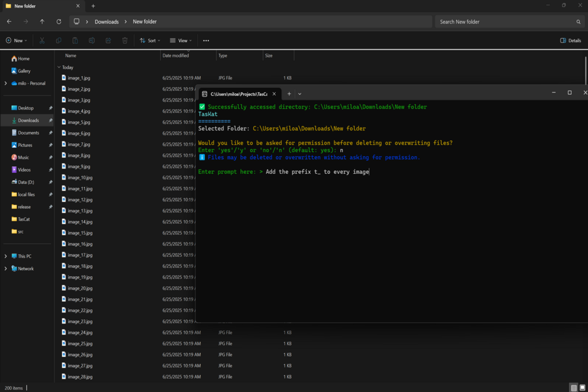Toggle the Details pane button

pyautogui.click(x=570, y=40)
